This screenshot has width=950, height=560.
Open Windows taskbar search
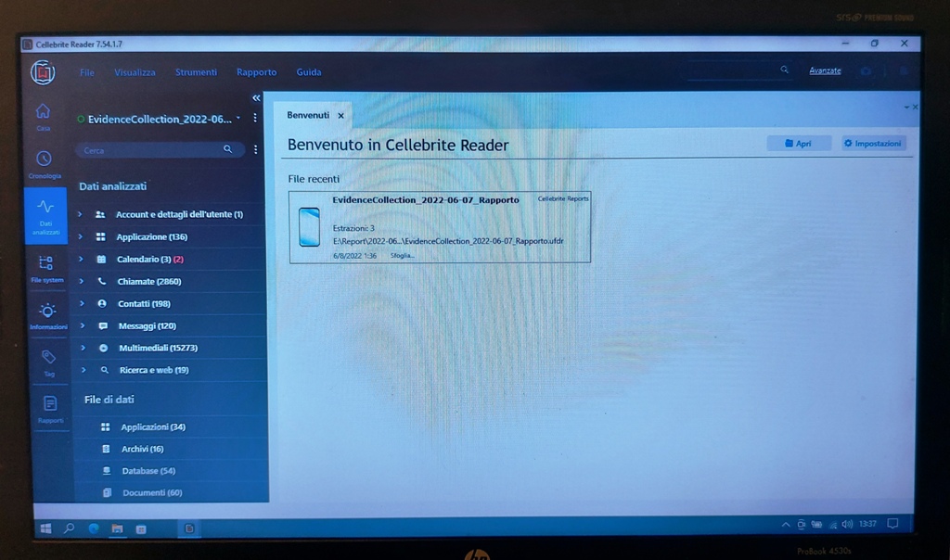point(69,528)
